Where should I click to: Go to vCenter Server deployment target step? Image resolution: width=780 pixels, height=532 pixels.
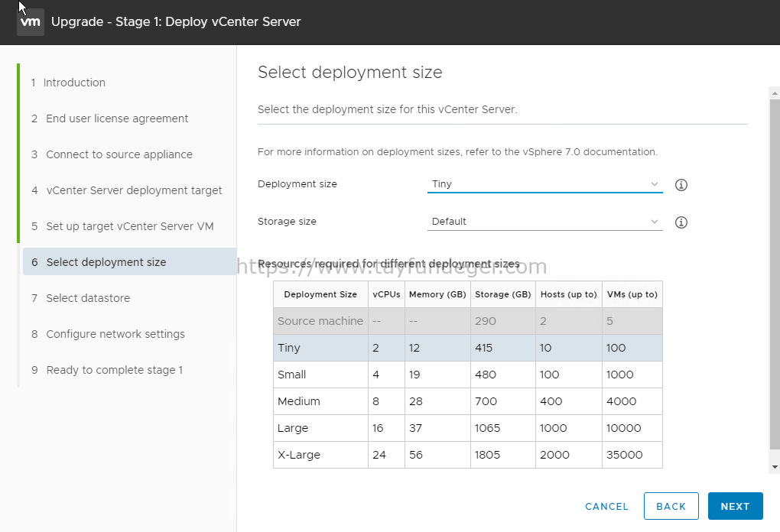click(127, 190)
